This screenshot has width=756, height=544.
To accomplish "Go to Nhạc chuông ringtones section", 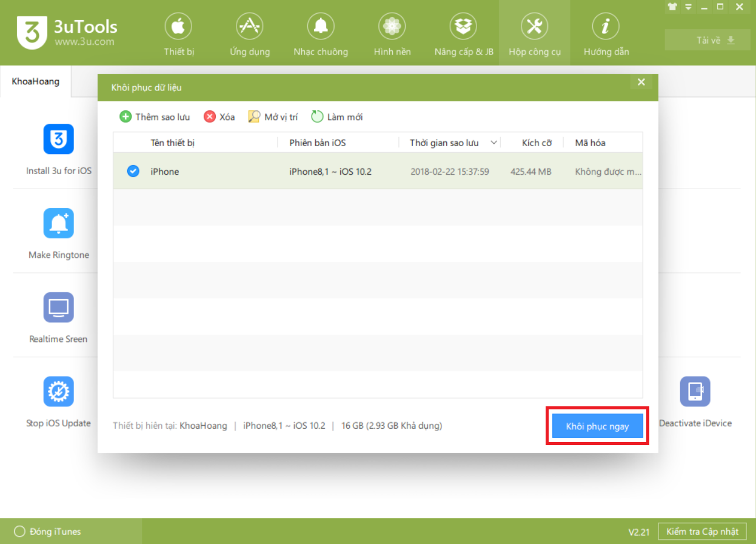I will (321, 34).
